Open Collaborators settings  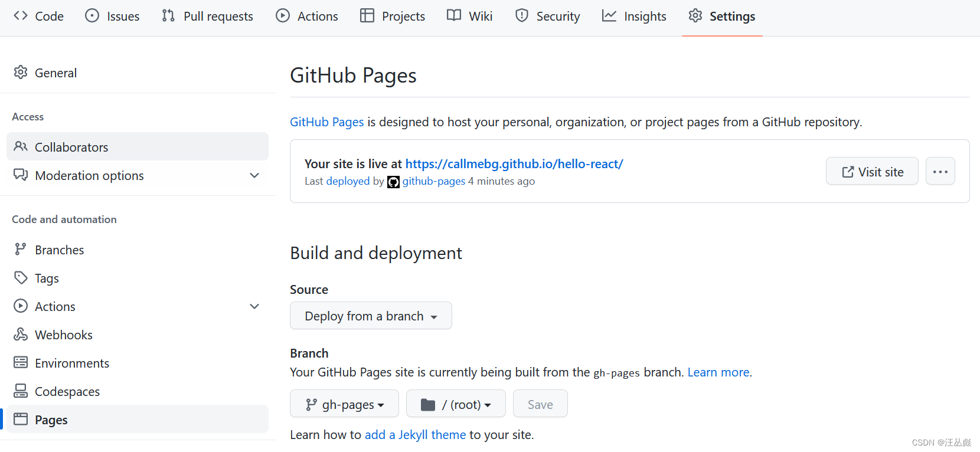(138, 146)
